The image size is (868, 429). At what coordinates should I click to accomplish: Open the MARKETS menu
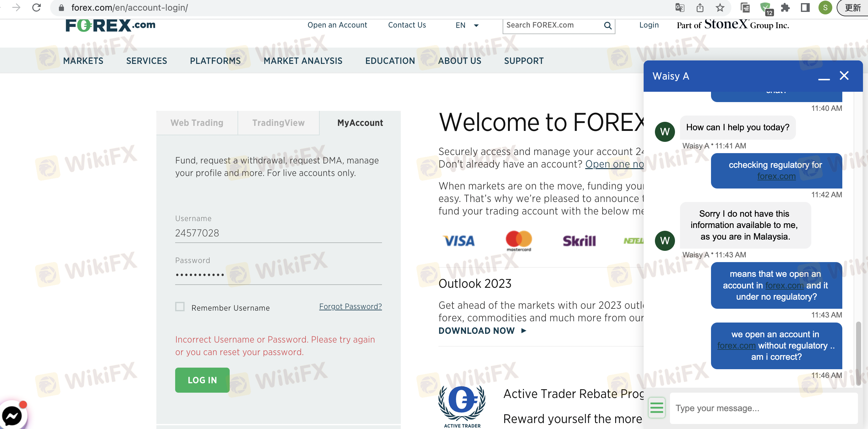83,61
